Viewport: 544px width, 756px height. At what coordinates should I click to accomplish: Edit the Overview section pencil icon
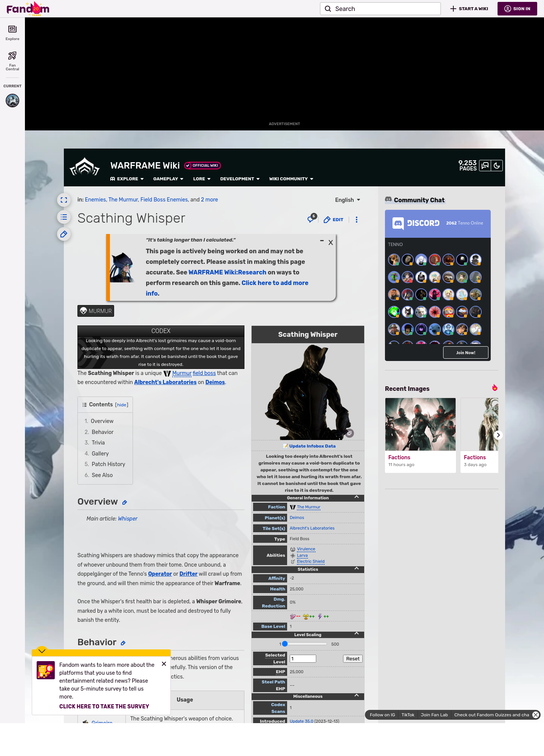125,502
